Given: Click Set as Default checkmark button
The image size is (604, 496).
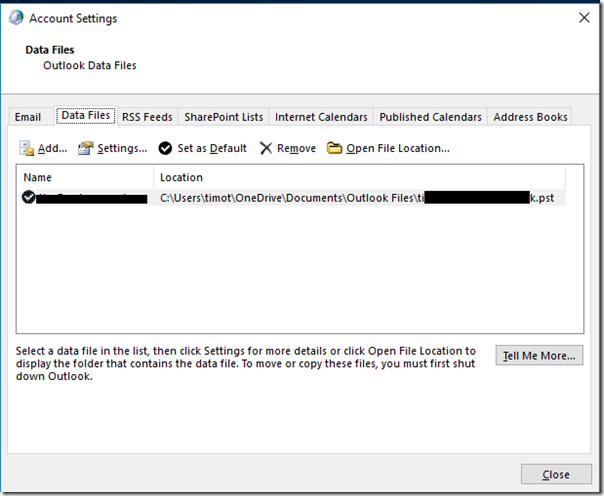Looking at the screenshot, I should [x=203, y=148].
